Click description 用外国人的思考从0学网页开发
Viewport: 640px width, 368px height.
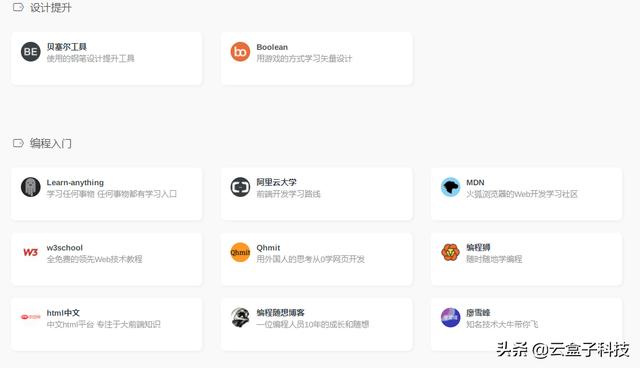tap(311, 259)
